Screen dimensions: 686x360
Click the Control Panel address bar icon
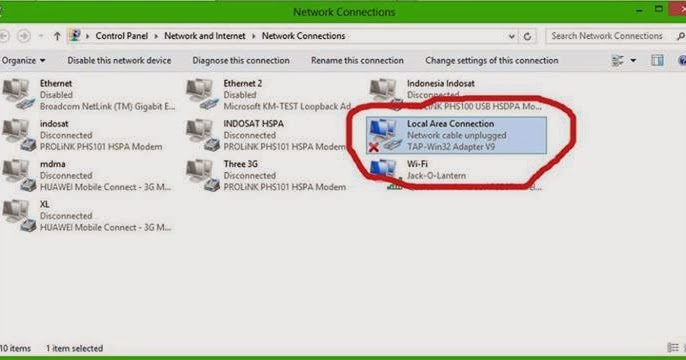75,35
